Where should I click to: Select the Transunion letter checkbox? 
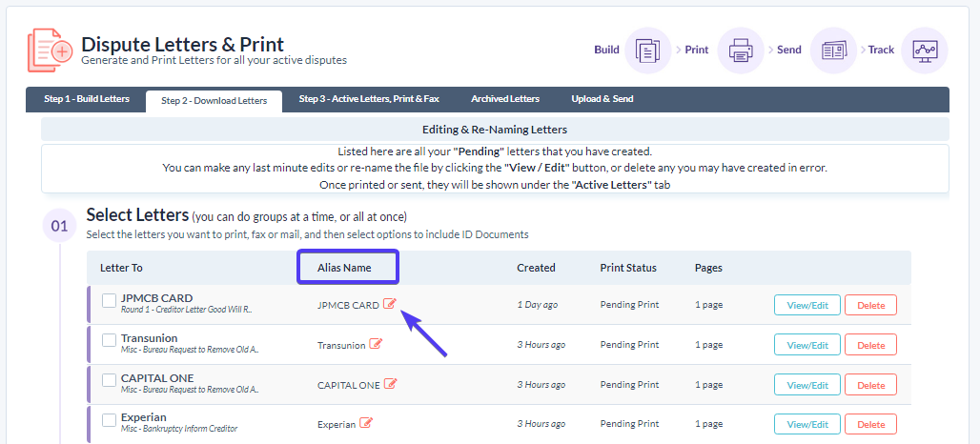click(x=110, y=340)
